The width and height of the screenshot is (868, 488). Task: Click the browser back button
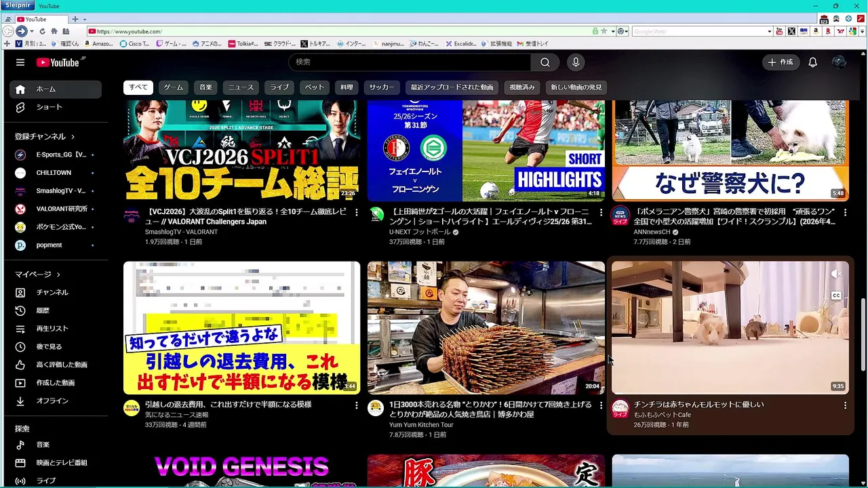coord(8,31)
